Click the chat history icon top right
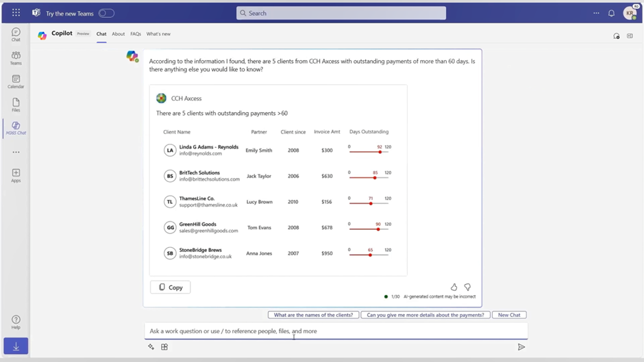 (616, 36)
